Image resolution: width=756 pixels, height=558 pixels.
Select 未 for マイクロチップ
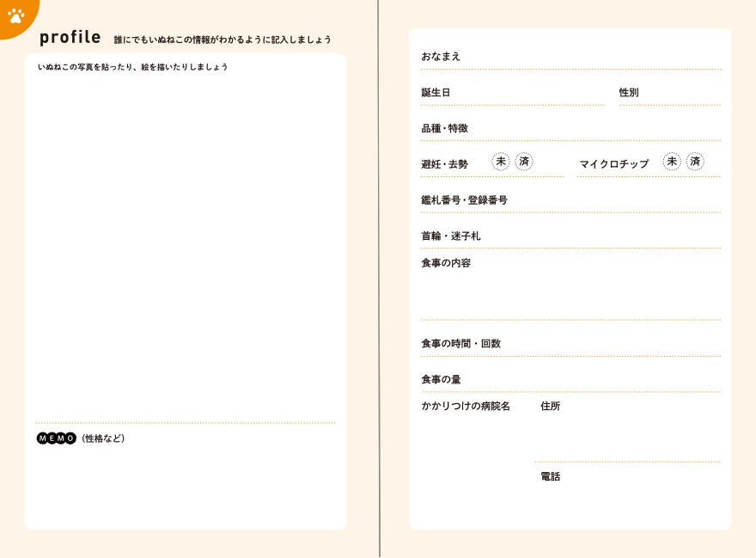672,161
